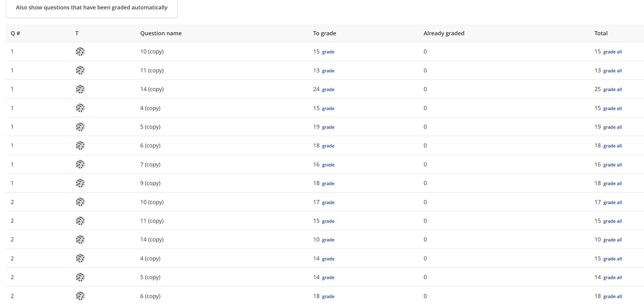Select question name '14 (copy)' in Q2 row
The image size is (644, 305).
152,240
